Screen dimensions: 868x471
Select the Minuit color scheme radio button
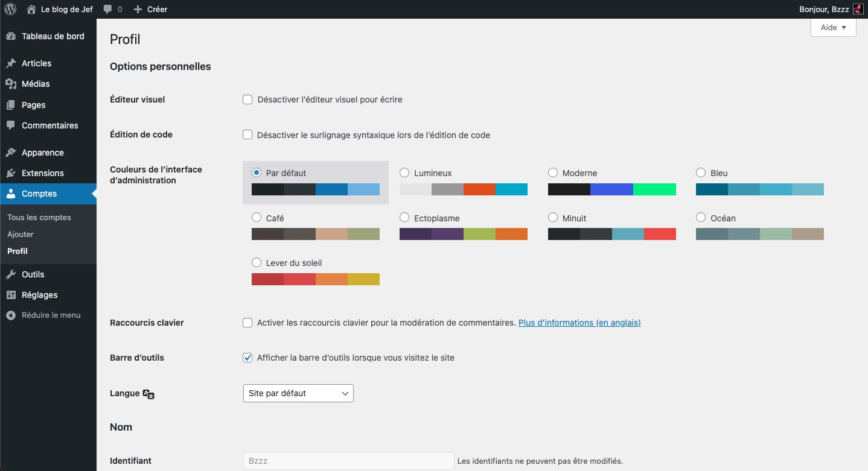click(553, 218)
